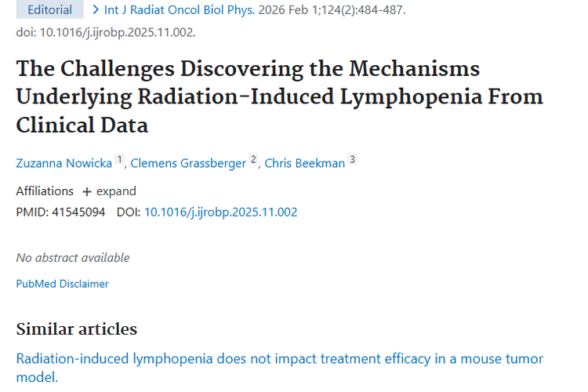Click affiliation superscript 1 beside Nowicka
This screenshot has height=392, width=588.
pos(120,160)
